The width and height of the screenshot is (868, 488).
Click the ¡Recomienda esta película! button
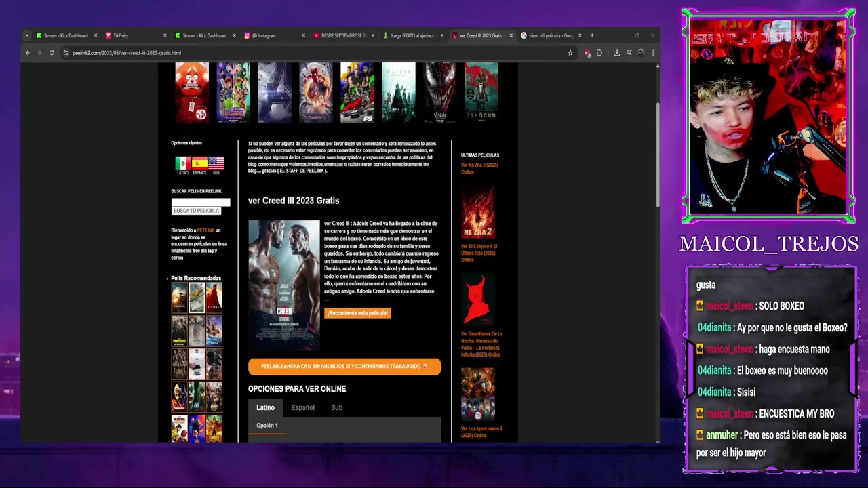tap(357, 313)
